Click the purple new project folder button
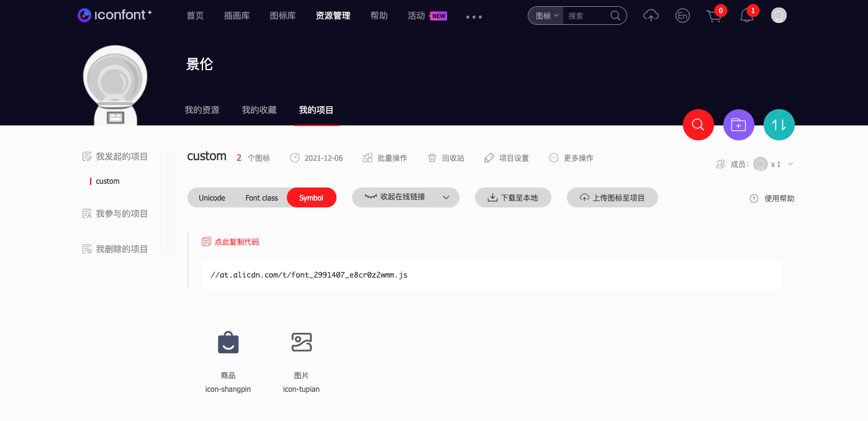 click(738, 125)
